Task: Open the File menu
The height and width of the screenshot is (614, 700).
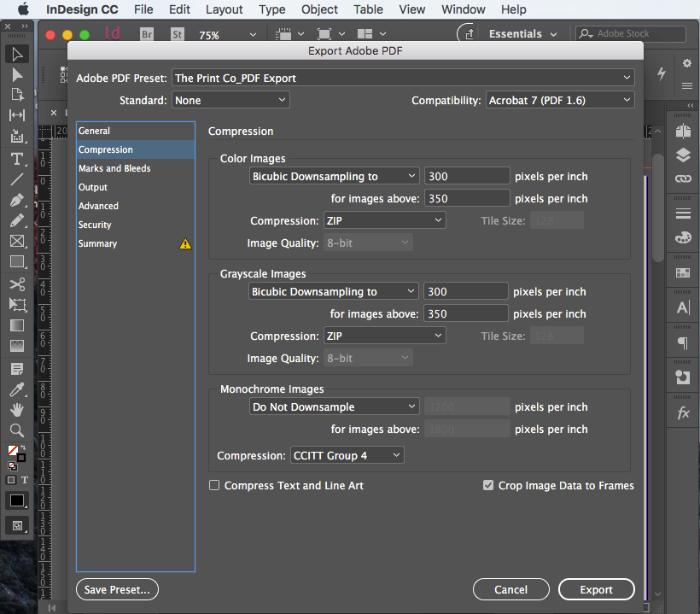Action: 143,9
